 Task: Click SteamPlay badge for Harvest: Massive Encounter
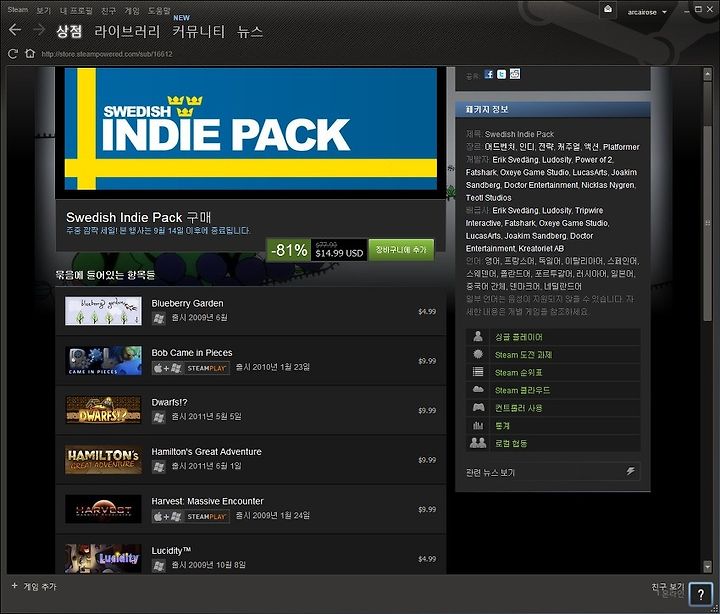click(206, 517)
